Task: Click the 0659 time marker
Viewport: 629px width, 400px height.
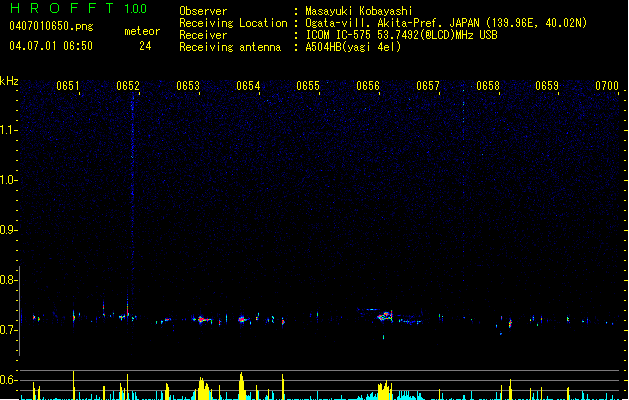Action: click(547, 86)
